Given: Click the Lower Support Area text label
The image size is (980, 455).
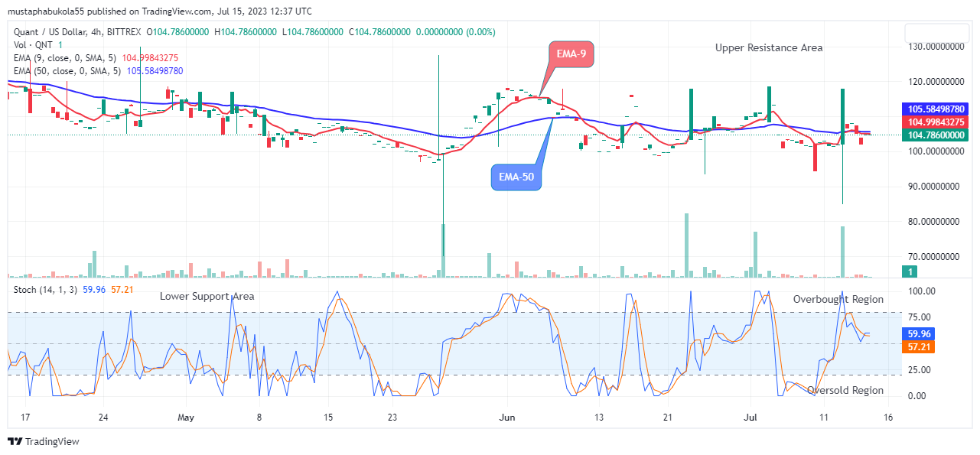Looking at the screenshot, I should [x=207, y=296].
